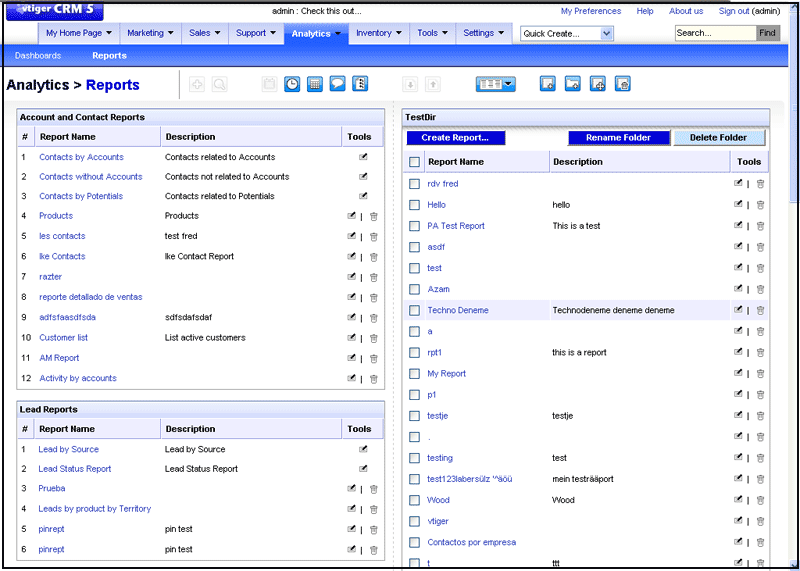800x571 pixels.
Task: Edit the Activity by accounts report
Action: tap(351, 378)
